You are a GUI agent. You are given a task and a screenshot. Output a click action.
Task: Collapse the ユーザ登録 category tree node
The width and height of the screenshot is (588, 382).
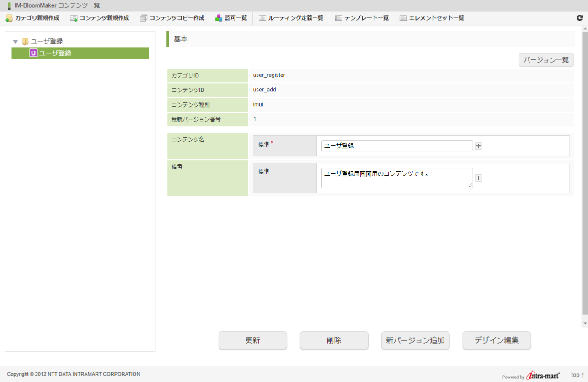point(15,42)
